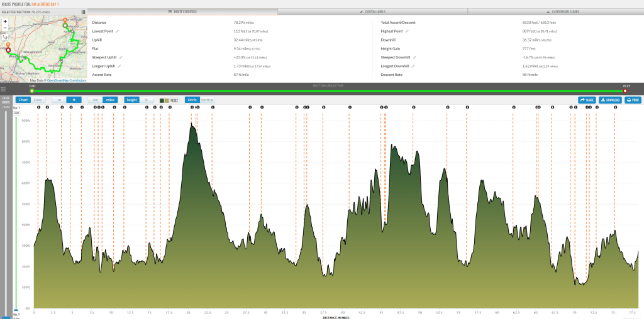Screen dimensions: 644x319
Task: Set marker labels to Vertical orientation
Action: pos(207,100)
